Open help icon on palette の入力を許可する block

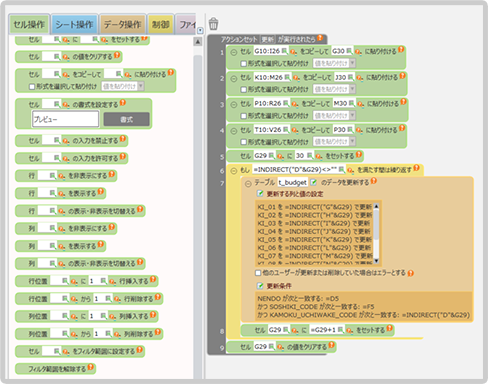123,156
